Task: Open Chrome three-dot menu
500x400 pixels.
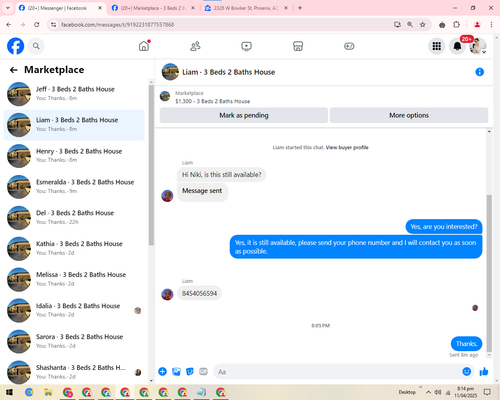Action: 491,25
